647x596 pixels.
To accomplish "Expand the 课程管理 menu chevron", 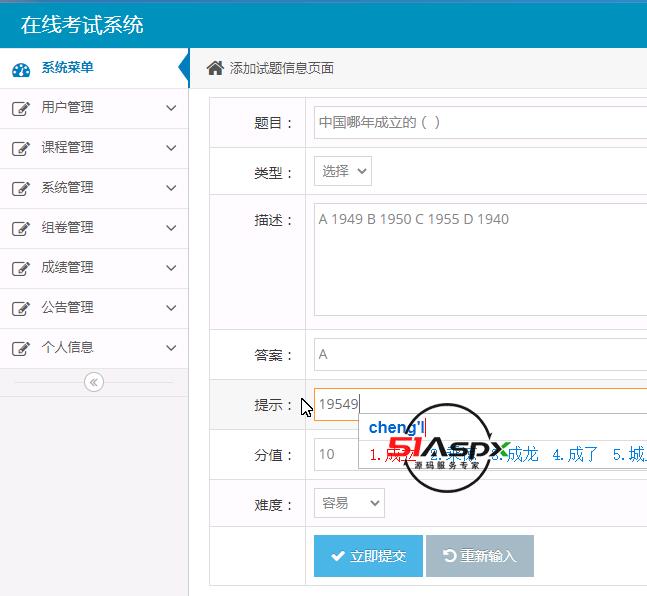I will click(x=171, y=148).
